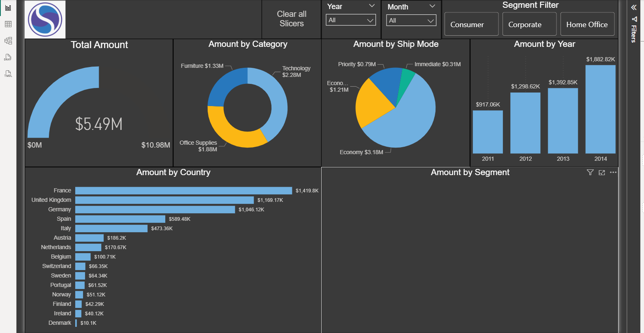Click the $1,882.82K data label
This screenshot has width=644, height=333.
point(600,59)
